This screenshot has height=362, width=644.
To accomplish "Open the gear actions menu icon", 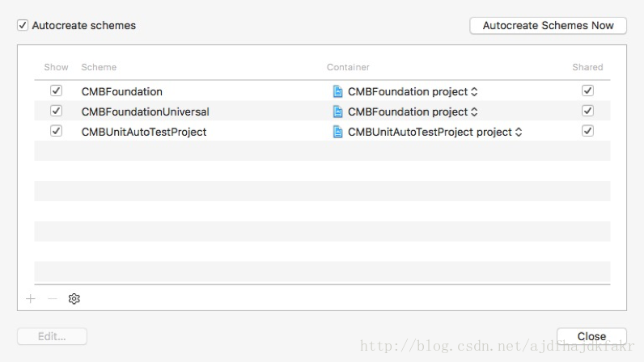I will 74,299.
